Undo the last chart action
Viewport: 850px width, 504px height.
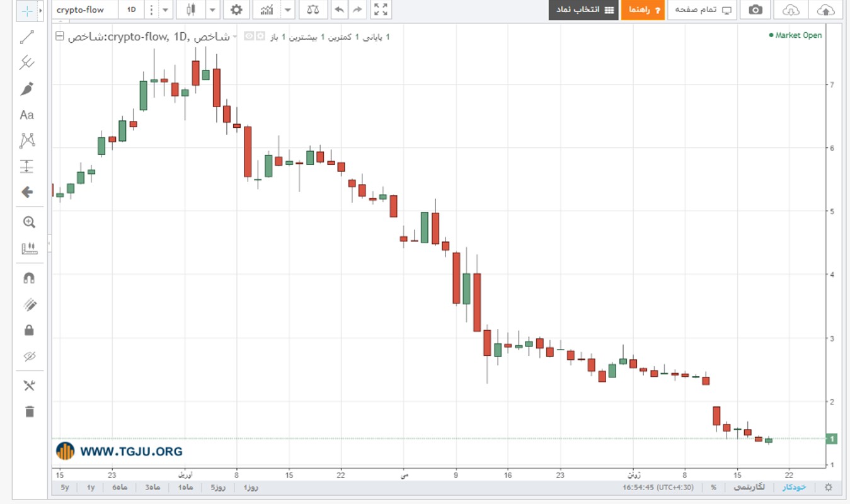tap(339, 10)
